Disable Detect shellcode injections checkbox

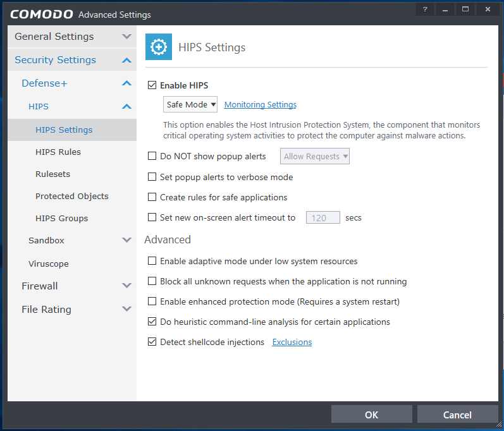(x=152, y=342)
